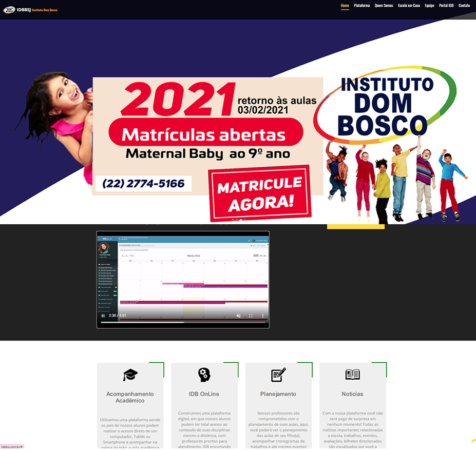Open Portal IDB from the navbar
476x451 pixels.
[x=446, y=6]
